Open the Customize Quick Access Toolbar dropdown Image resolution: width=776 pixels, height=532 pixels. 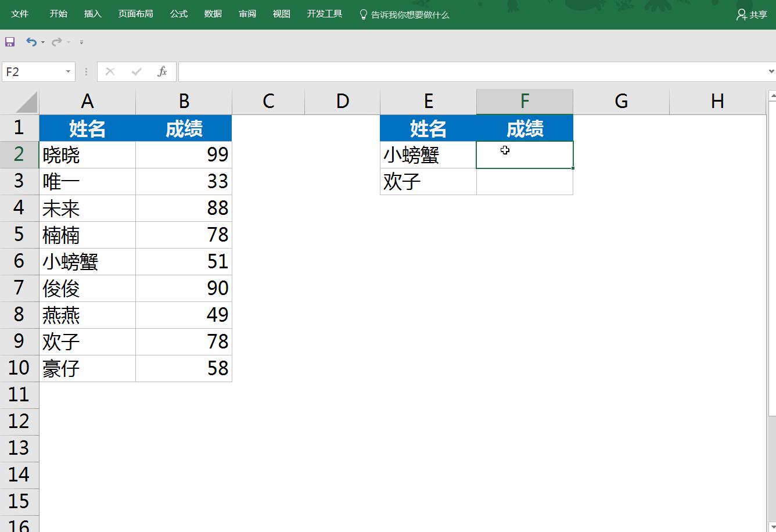click(x=81, y=42)
